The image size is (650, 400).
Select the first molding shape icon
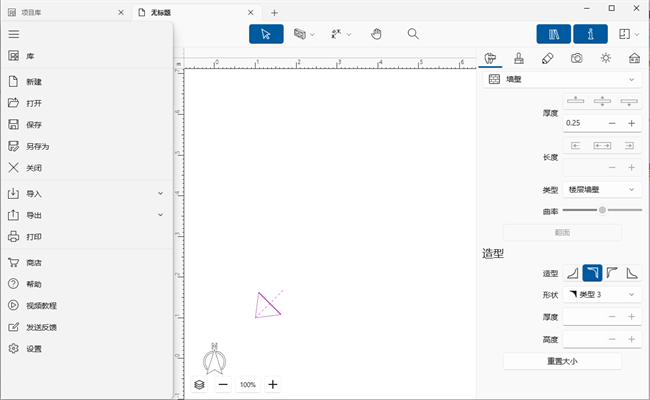coord(572,273)
